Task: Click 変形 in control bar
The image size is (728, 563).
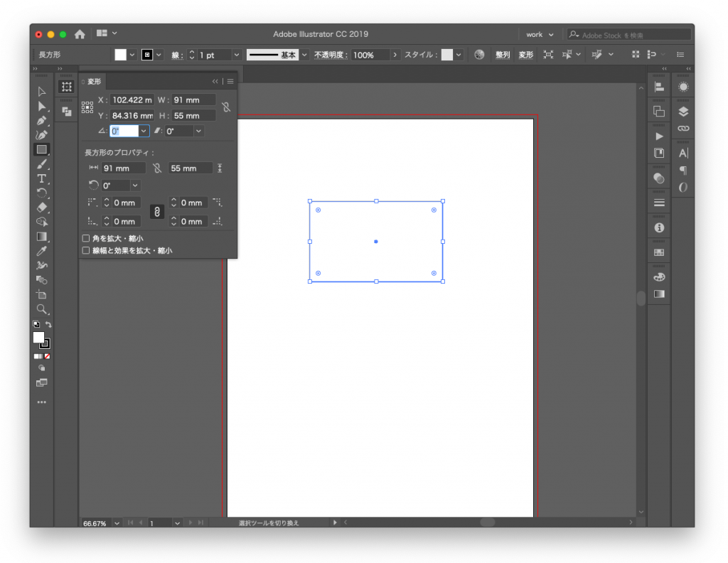Action: [x=525, y=55]
